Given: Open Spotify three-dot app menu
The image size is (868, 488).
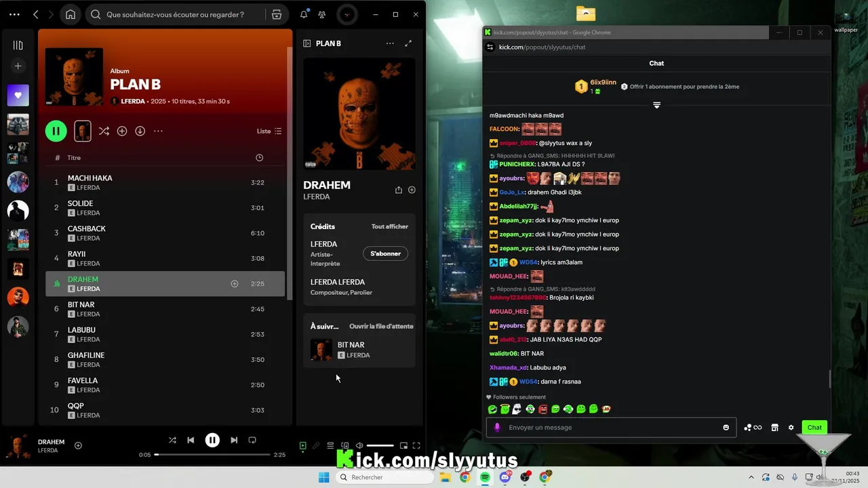Looking at the screenshot, I should coord(14,14).
